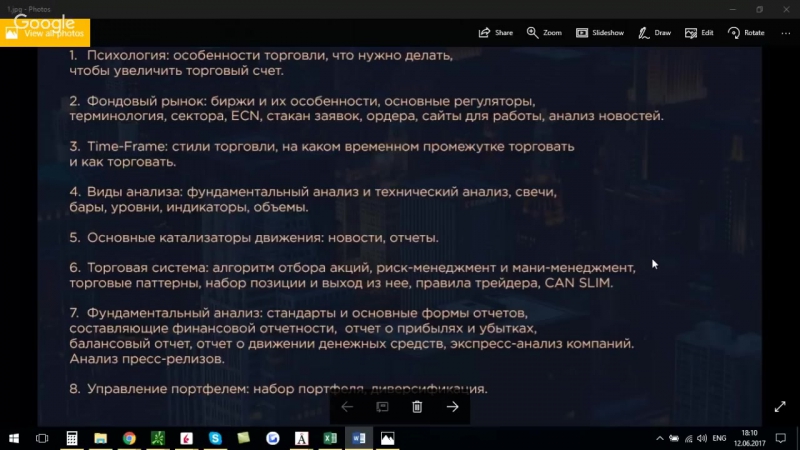
Task: Open Skype from taskbar
Action: point(215,438)
